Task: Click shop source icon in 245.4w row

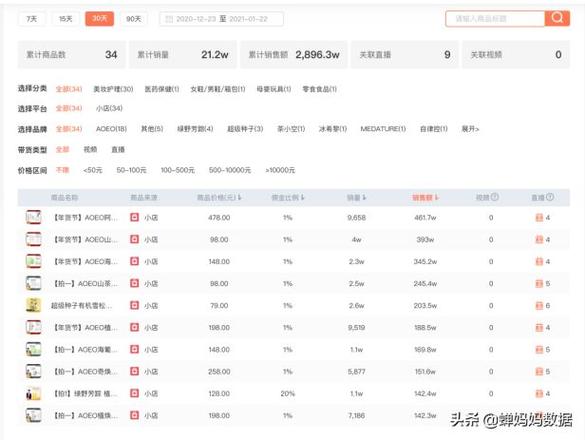Action: 134,283
